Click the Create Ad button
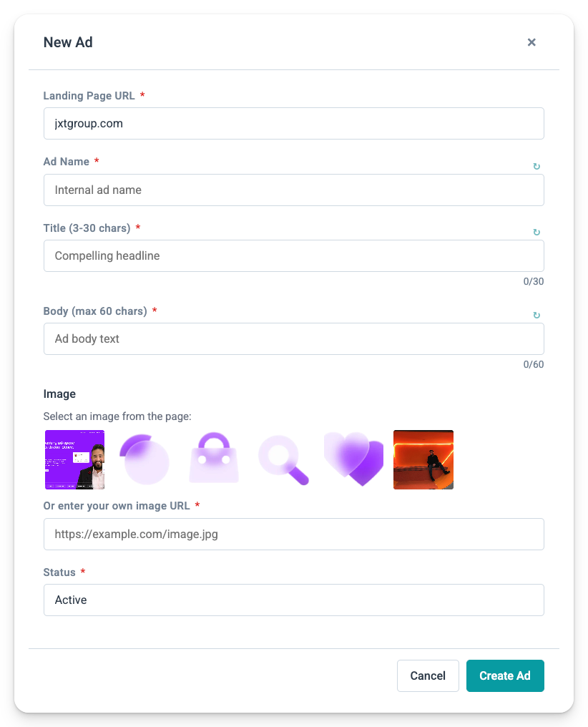588x727 pixels. (x=505, y=675)
